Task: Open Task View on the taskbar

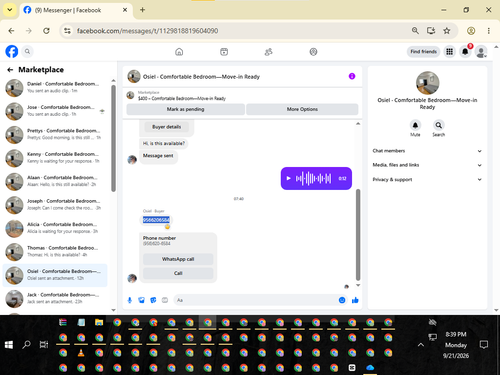Action: pyautogui.click(x=44, y=345)
